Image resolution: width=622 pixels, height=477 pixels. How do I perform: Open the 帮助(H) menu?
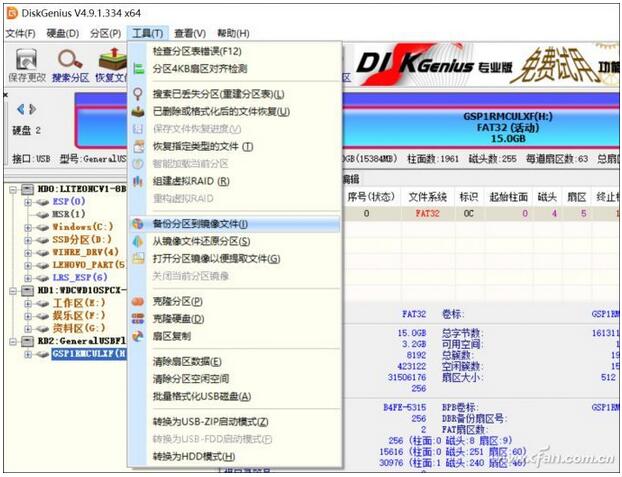click(x=233, y=34)
